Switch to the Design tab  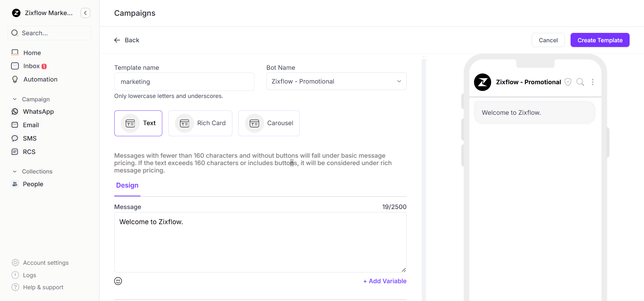(127, 186)
